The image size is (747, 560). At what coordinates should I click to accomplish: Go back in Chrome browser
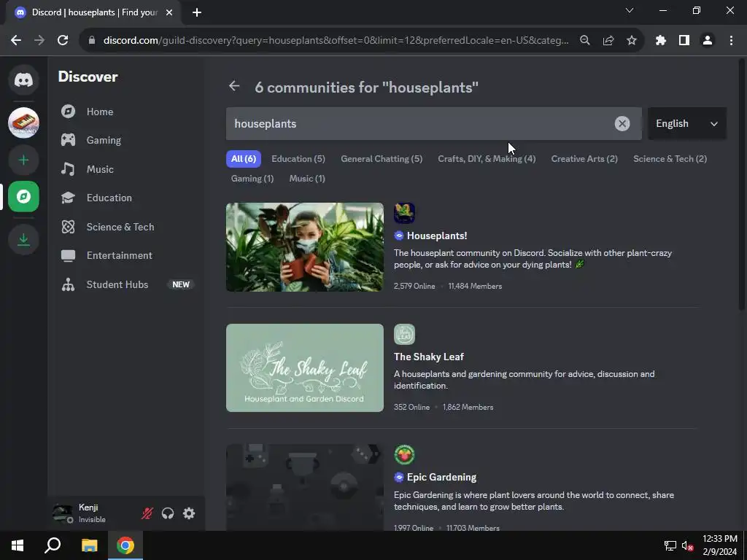coord(16,41)
